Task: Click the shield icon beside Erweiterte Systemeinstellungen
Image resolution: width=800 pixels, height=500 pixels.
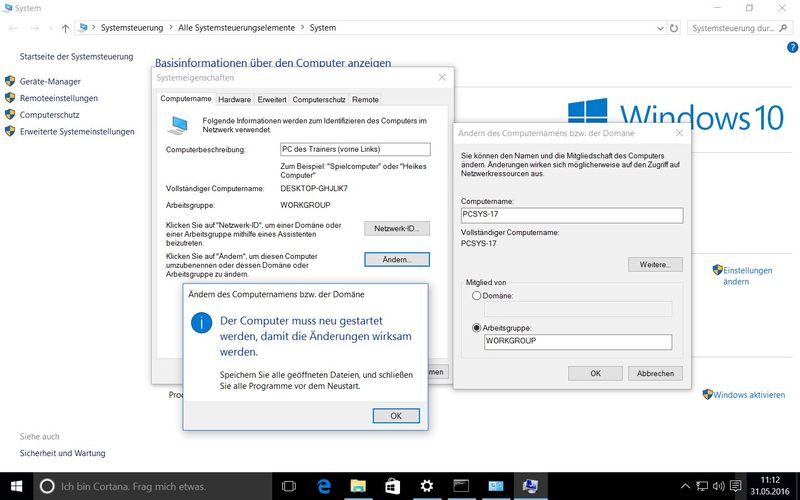Action: [10, 131]
